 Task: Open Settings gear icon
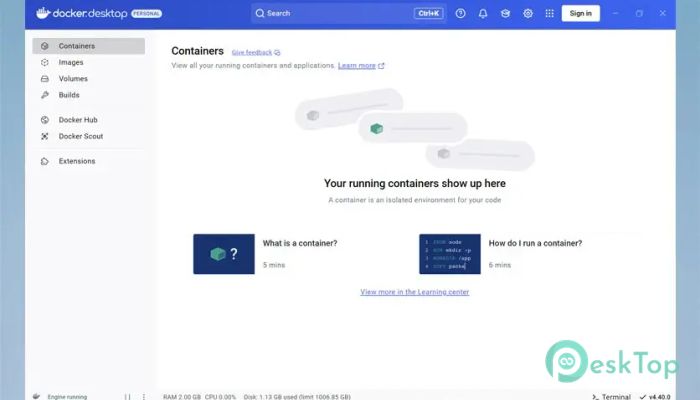(x=528, y=13)
